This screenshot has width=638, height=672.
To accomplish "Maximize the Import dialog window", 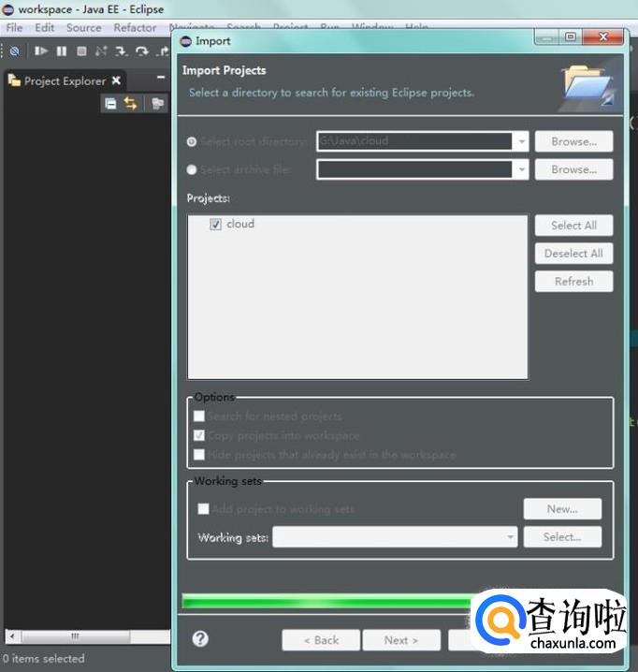I will [x=571, y=37].
